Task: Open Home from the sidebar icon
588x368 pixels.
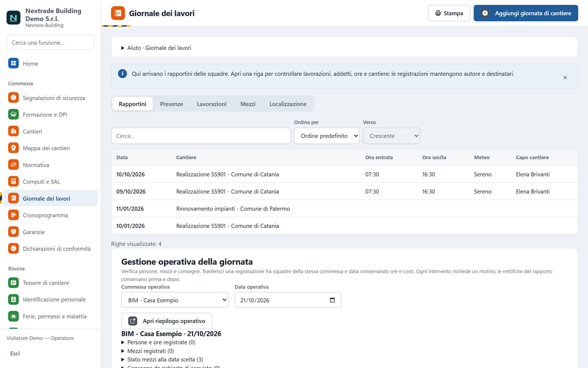Action: coord(13,63)
